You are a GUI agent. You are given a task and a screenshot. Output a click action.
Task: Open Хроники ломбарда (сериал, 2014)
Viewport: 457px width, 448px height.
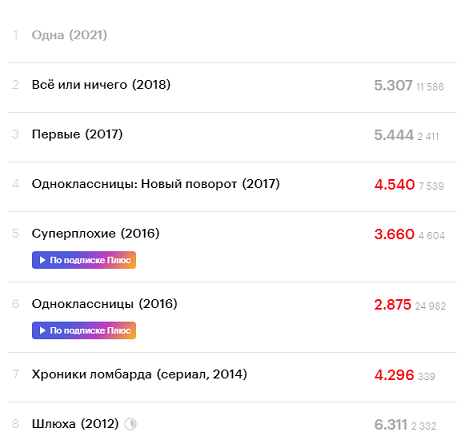(139, 374)
